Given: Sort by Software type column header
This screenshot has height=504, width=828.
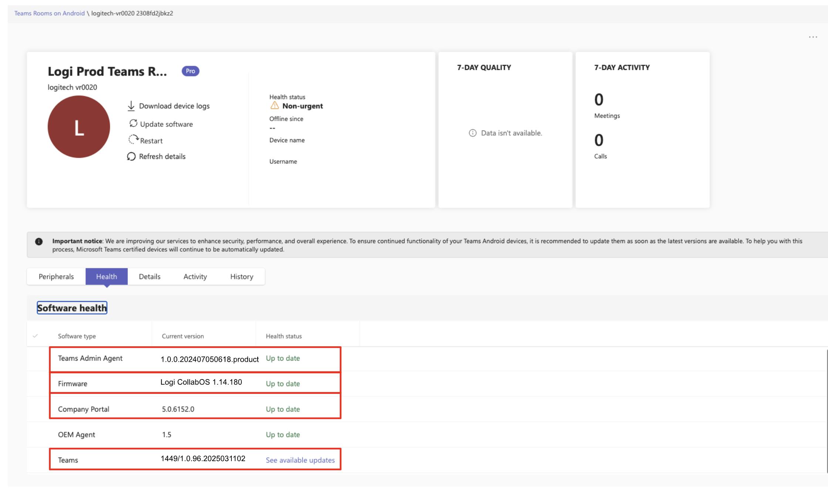Looking at the screenshot, I should [77, 336].
